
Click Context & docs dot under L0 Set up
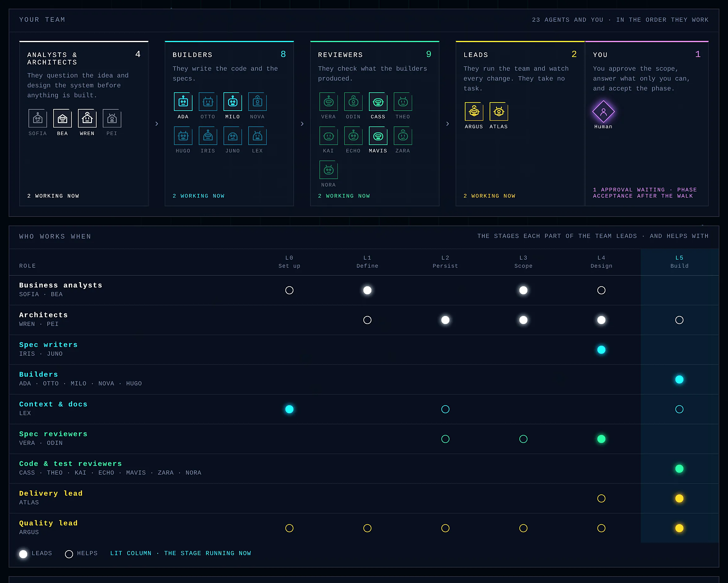(x=289, y=409)
